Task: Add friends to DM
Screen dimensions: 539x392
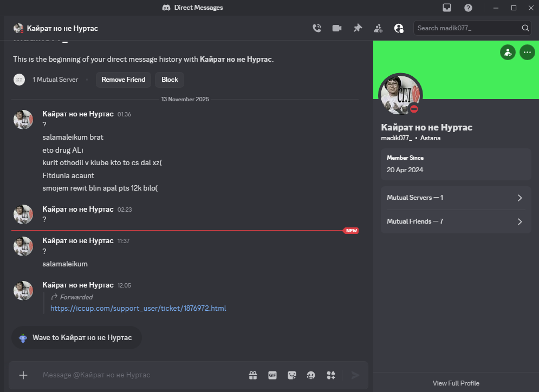Action: tap(378, 28)
